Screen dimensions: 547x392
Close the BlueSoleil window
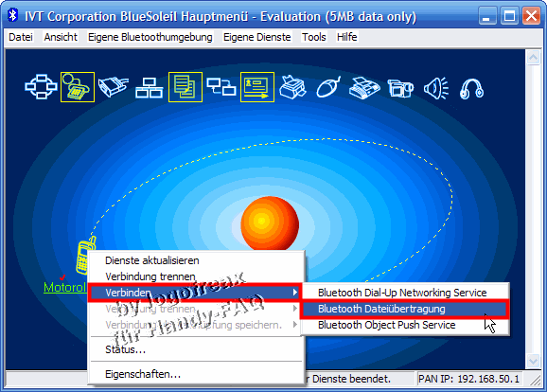click(x=531, y=16)
